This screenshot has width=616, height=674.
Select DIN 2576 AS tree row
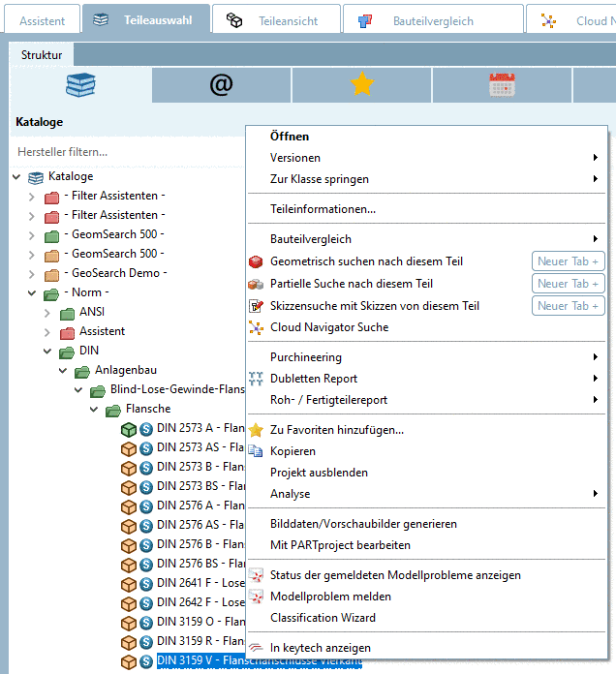(x=200, y=525)
